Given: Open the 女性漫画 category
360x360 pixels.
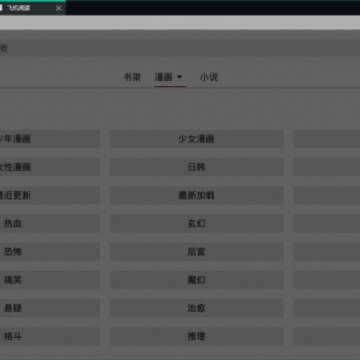Looking at the screenshot, I should click(x=50, y=167).
